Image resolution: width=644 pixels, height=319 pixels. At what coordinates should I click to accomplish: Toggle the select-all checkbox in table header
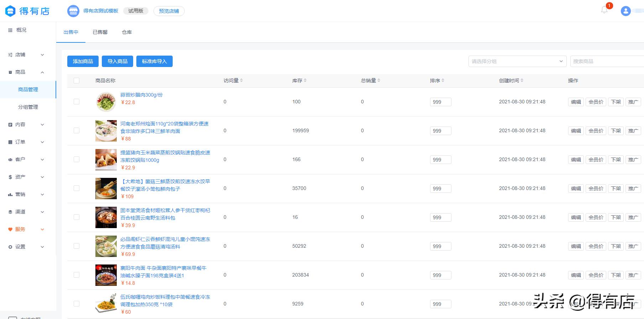click(x=77, y=81)
